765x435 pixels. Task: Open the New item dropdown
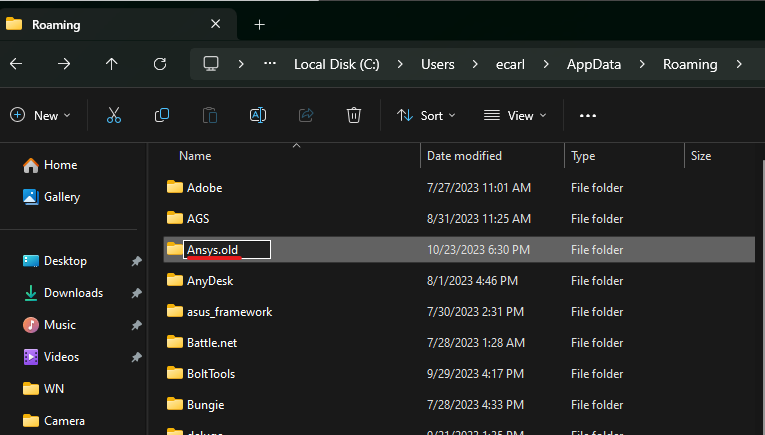[x=40, y=115]
